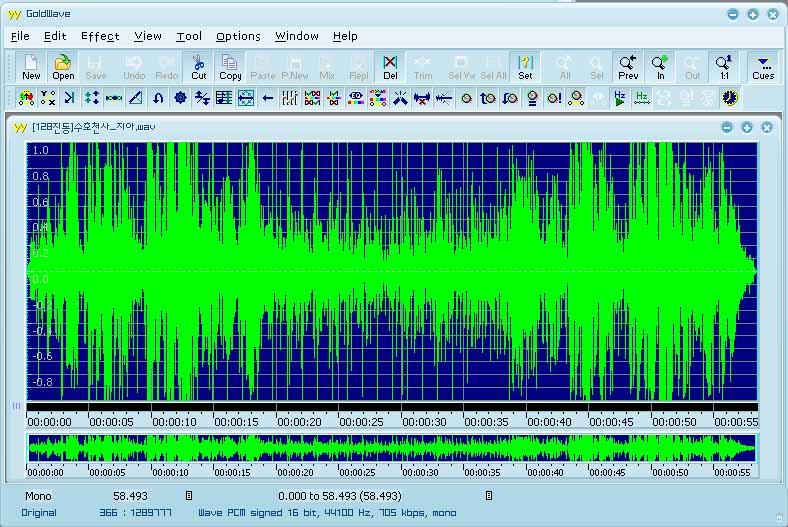Screen dimensions: 788x527
Task: Click the New file toolbar button
Action: pos(31,67)
